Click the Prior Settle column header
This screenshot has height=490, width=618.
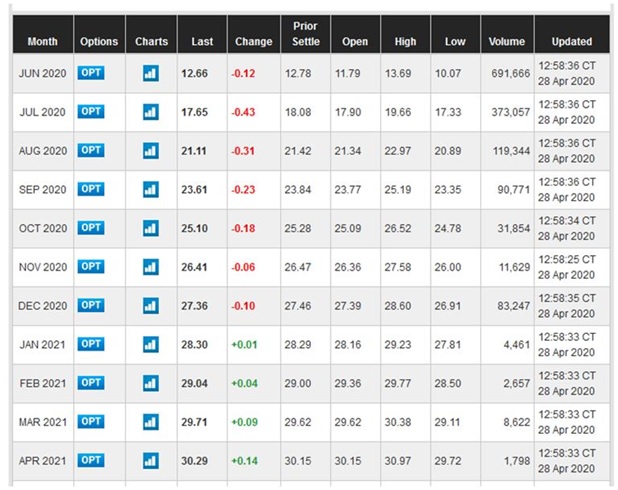click(x=305, y=34)
